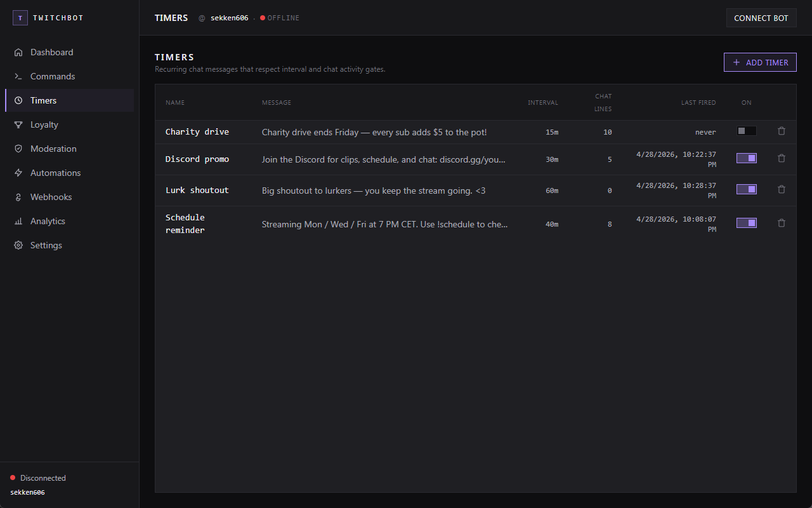Click the Charity drive ends Friday message
The width and height of the screenshot is (812, 508).
374,132
